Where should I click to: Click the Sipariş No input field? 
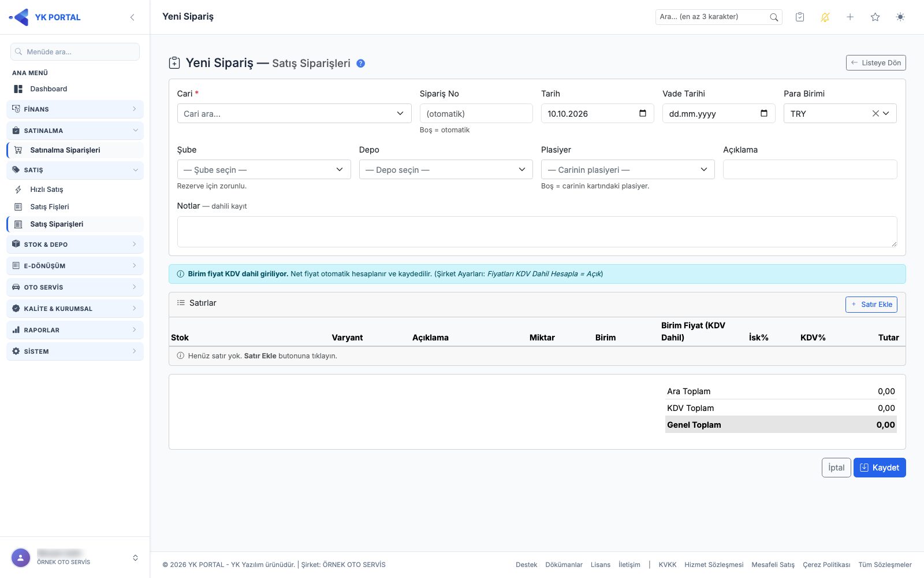click(476, 113)
